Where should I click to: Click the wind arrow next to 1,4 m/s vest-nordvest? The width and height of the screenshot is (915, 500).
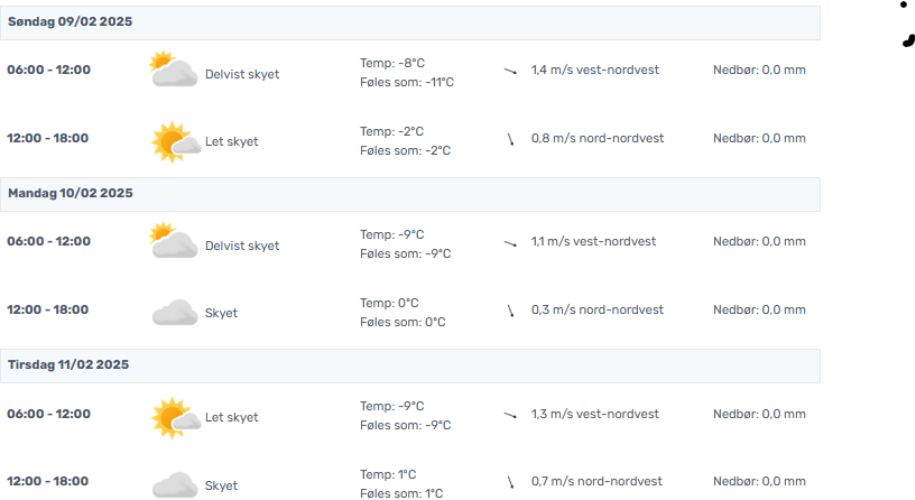[510, 71]
